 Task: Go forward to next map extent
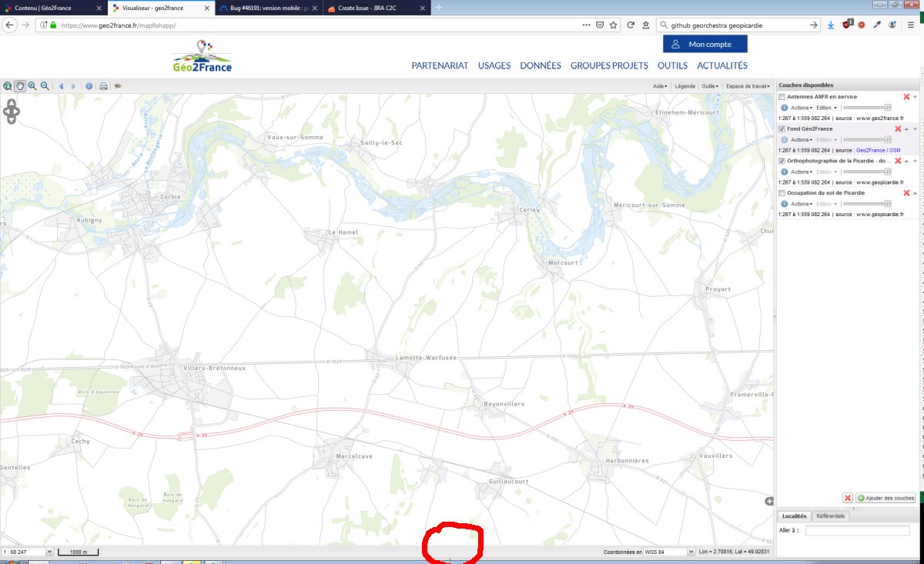pyautogui.click(x=73, y=86)
